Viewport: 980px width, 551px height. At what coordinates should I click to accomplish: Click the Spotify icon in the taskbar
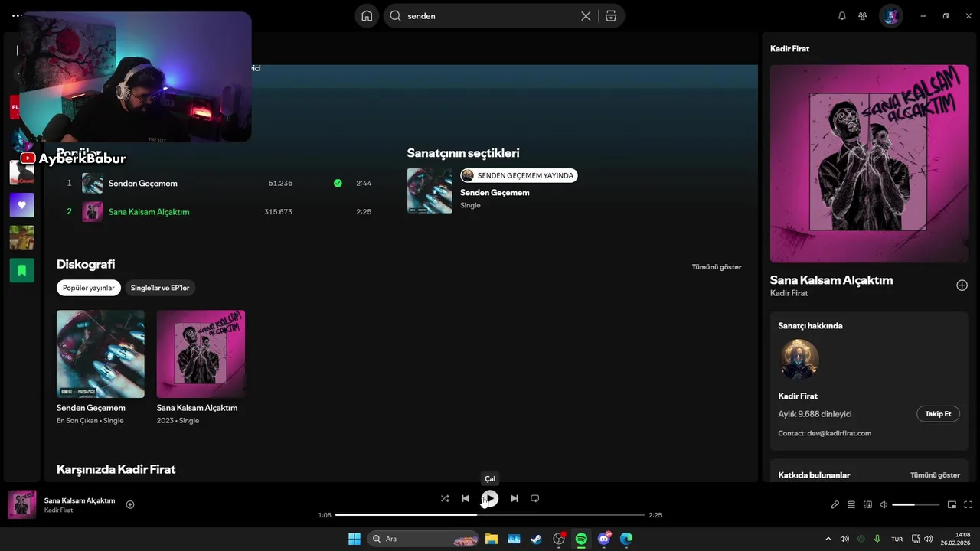[581, 539]
